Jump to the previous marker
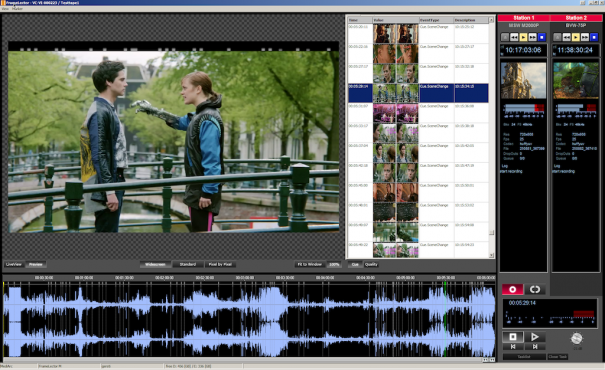605x370 pixels. point(513,346)
